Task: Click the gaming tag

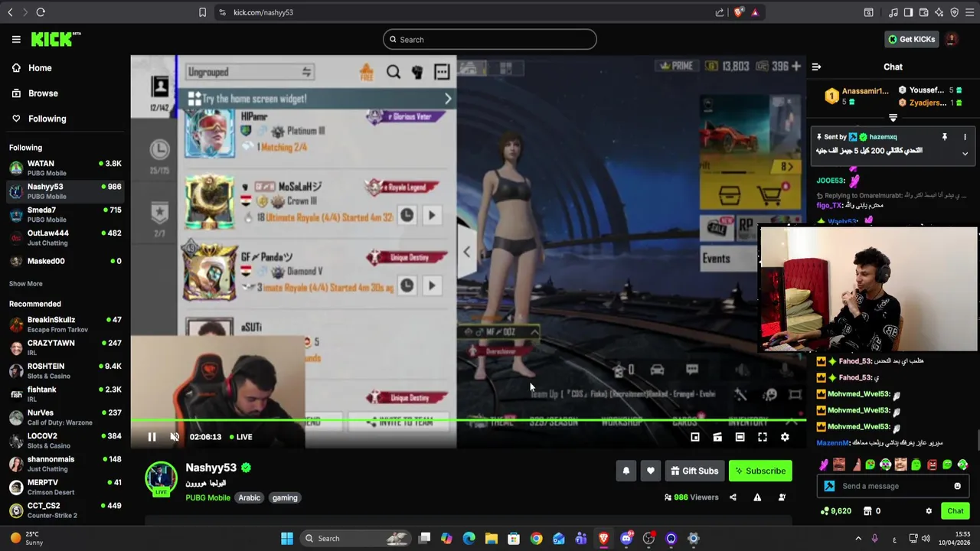Action: point(285,497)
